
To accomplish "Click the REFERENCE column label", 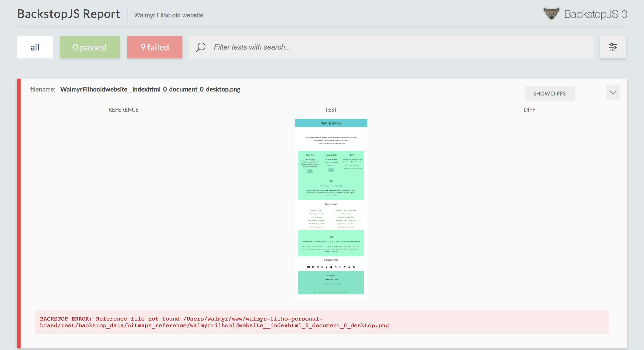I will click(123, 110).
